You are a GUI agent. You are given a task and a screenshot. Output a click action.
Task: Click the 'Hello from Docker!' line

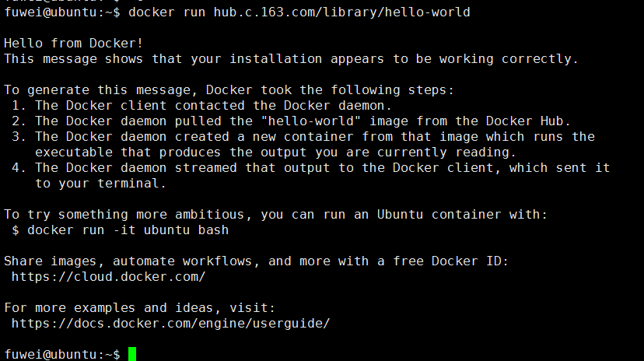[x=74, y=43]
